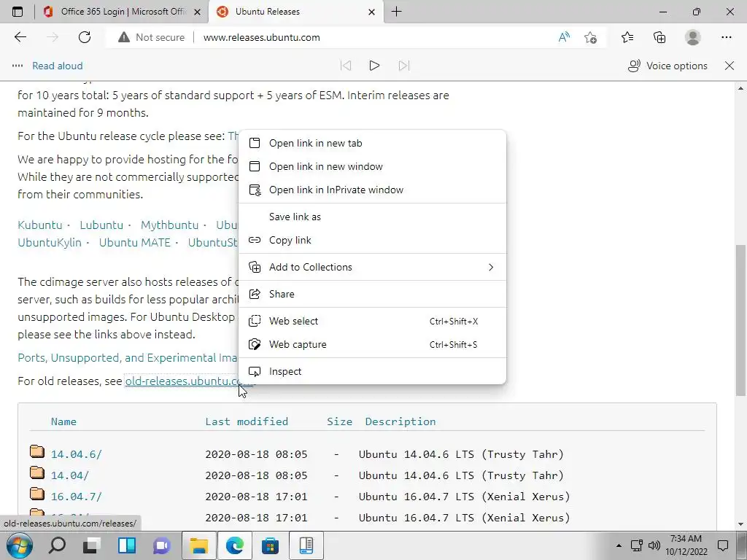Image resolution: width=747 pixels, height=560 pixels.
Task: Choose Open link in new window
Action: point(372,167)
